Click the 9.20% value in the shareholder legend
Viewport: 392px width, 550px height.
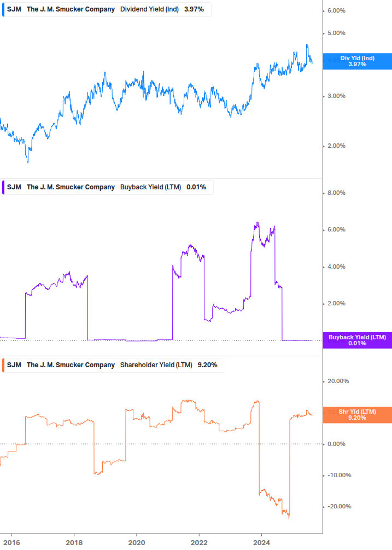(x=207, y=365)
